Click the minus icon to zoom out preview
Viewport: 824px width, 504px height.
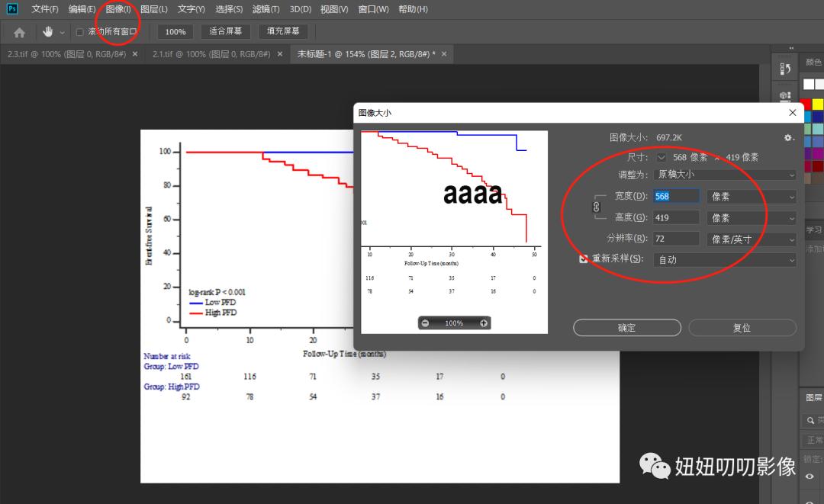[x=426, y=323]
